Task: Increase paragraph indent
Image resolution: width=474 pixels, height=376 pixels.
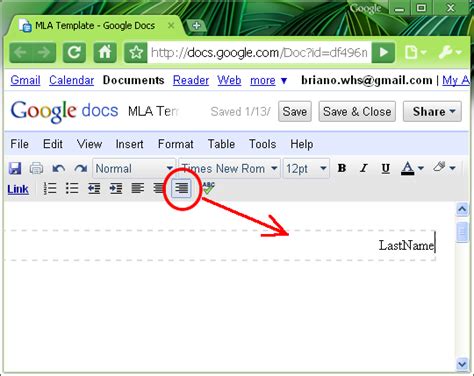Action: click(116, 189)
